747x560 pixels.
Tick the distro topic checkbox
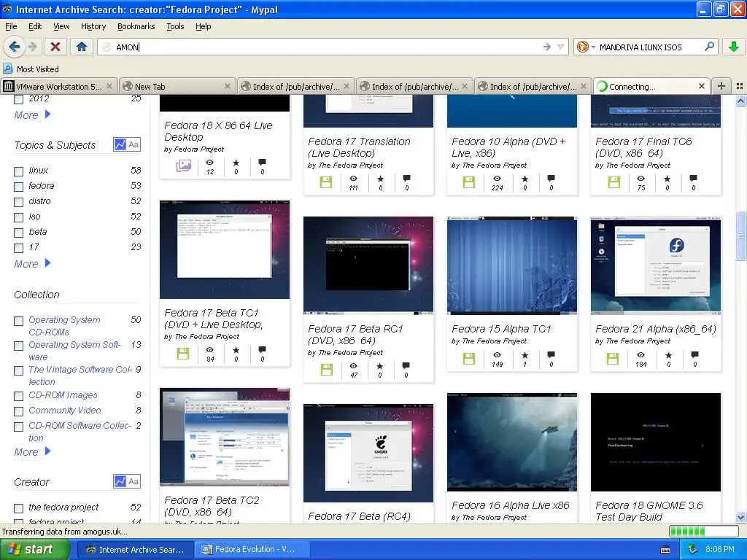click(18, 202)
